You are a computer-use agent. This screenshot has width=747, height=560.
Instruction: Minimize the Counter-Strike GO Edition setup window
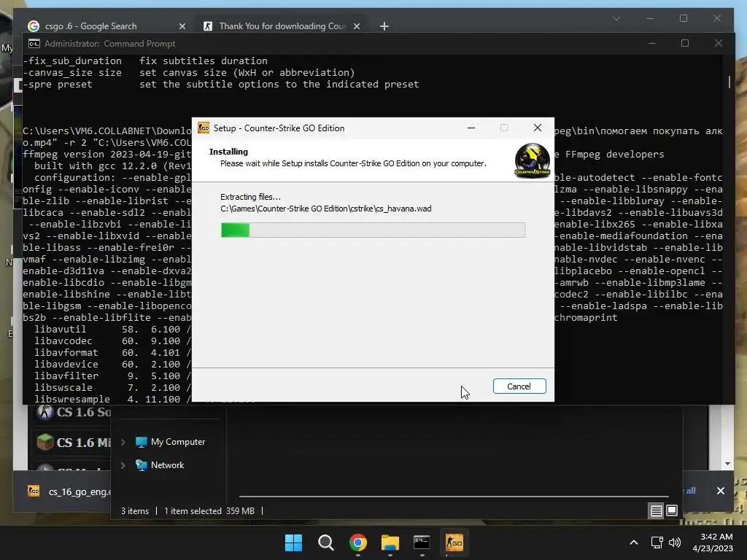pyautogui.click(x=471, y=128)
